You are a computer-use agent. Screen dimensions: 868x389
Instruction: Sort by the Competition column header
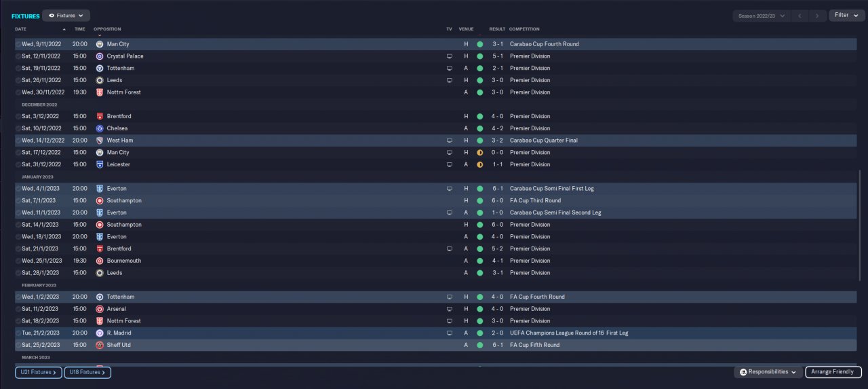click(x=524, y=29)
